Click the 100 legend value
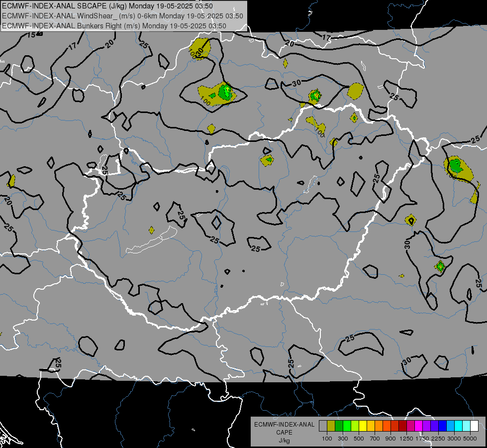This screenshot has width=487, height=448. point(327,439)
